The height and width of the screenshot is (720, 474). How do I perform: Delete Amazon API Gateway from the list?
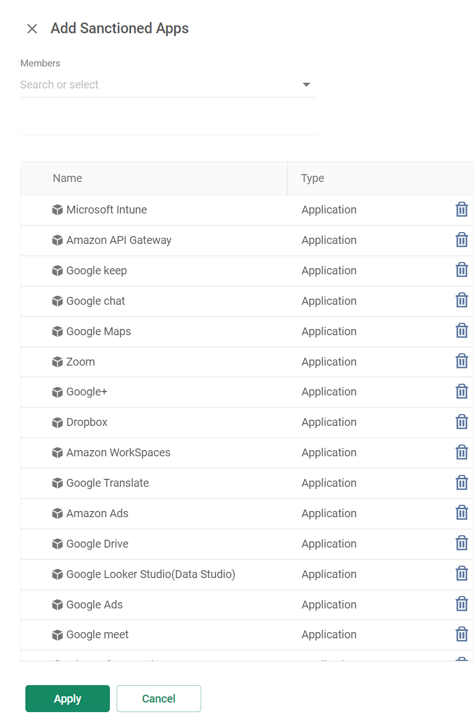pyautogui.click(x=462, y=240)
